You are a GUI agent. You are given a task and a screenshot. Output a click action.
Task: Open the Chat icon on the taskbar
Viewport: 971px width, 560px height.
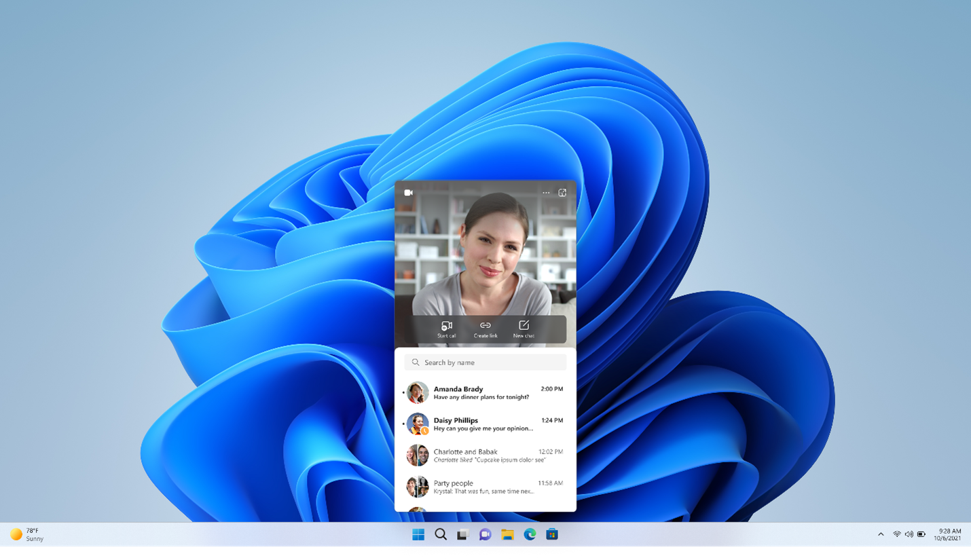(x=485, y=534)
